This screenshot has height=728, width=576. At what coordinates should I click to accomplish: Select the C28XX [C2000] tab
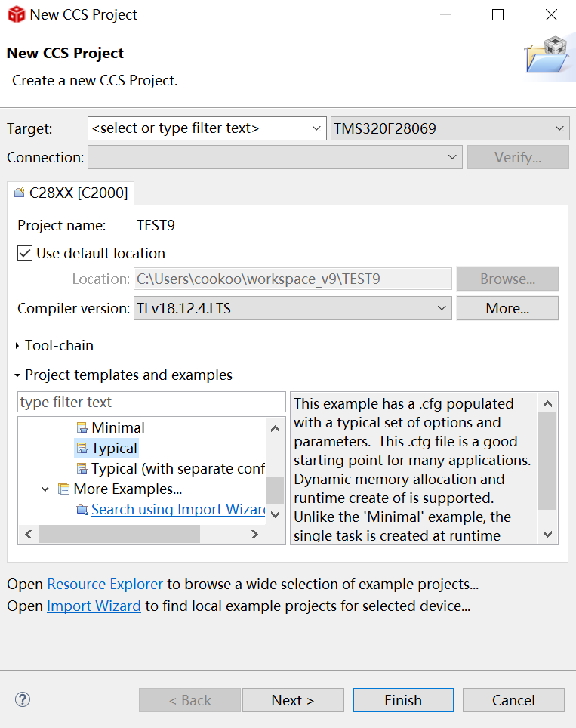[x=72, y=193]
